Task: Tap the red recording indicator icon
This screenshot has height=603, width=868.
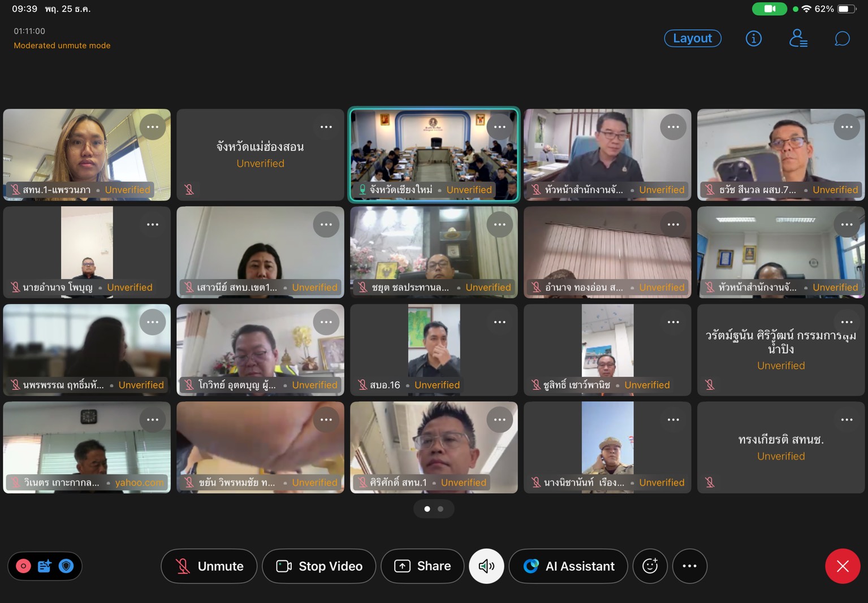Action: coord(23,566)
